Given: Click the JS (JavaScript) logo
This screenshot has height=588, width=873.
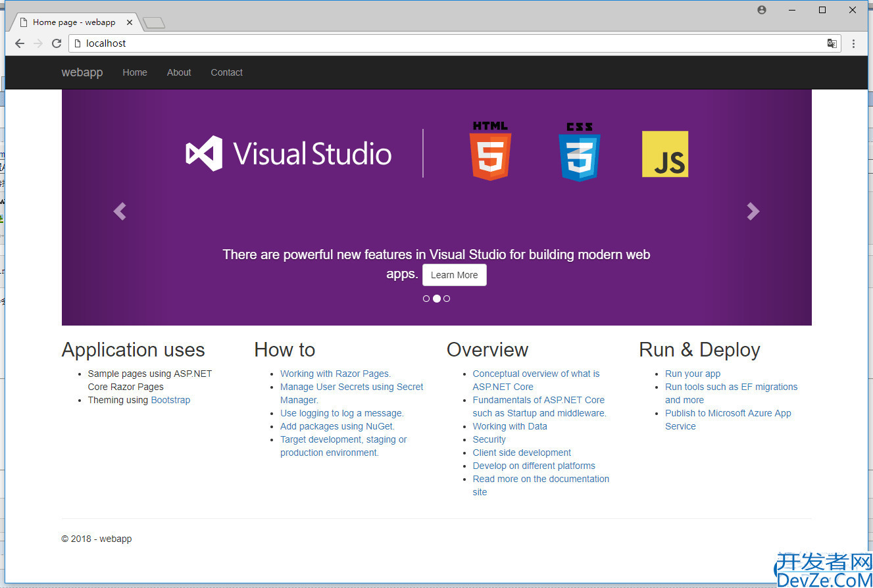Looking at the screenshot, I should pos(664,153).
